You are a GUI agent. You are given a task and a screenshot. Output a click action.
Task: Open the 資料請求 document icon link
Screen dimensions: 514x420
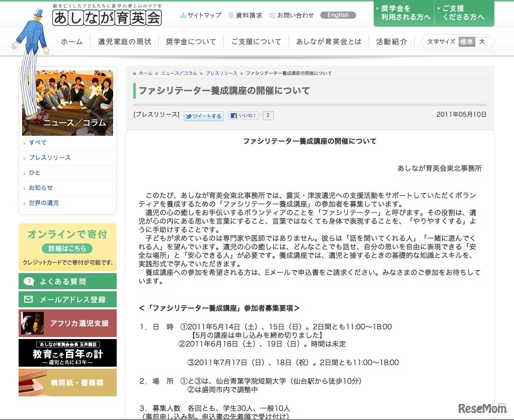click(245, 15)
